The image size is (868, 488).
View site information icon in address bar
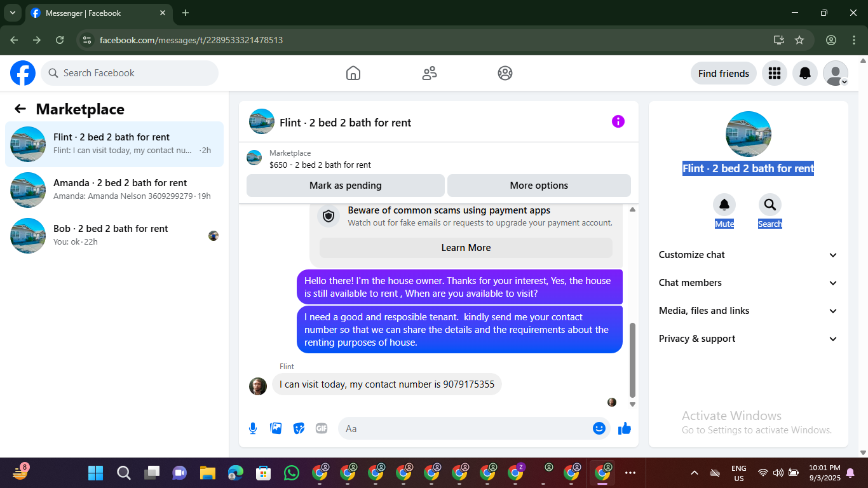[87, 40]
